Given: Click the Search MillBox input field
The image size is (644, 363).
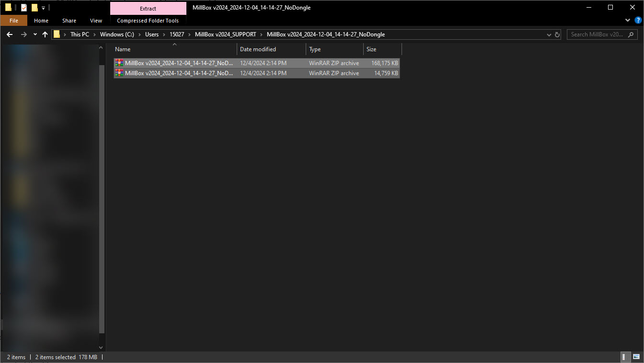Looking at the screenshot, I should point(597,34).
